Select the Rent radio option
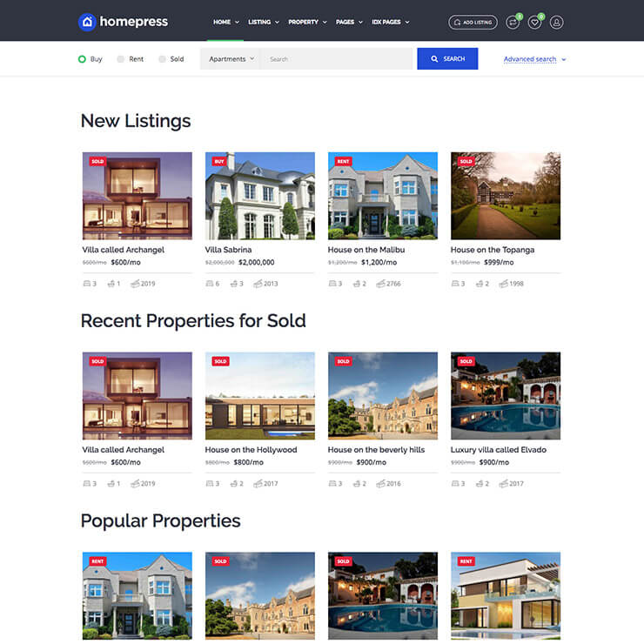The width and height of the screenshot is (644, 644). tap(120, 59)
